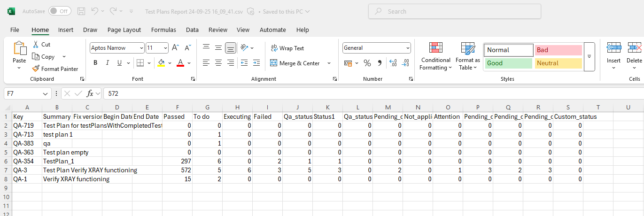Click the Format Painter brush icon
644x216 pixels.
point(36,69)
